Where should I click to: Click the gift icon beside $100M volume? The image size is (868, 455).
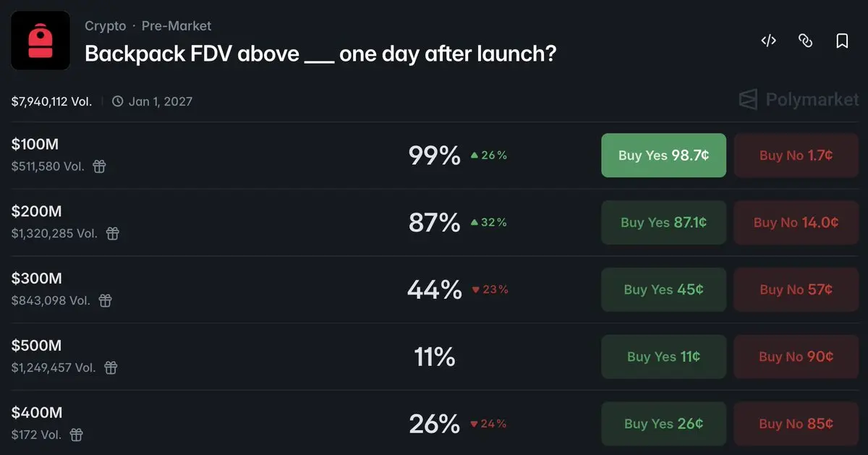click(99, 166)
